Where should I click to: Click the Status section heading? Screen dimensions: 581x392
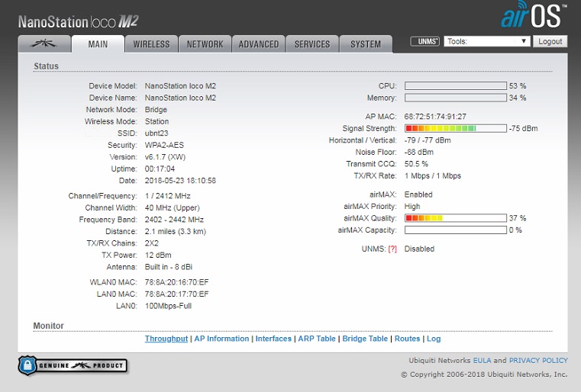46,66
